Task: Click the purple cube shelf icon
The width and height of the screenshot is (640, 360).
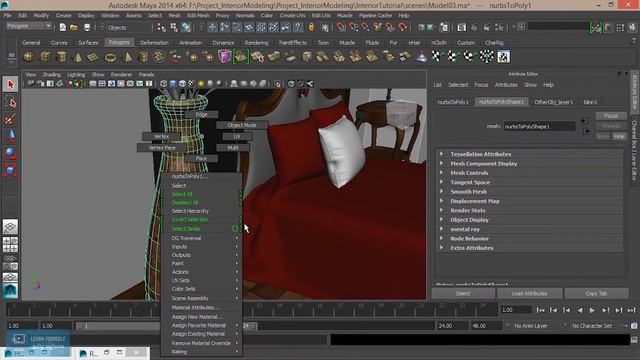Action: 224,56
